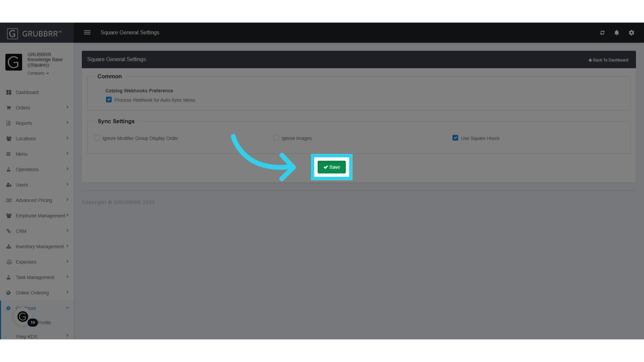
Task: Open Tank Management menu item
Action: (37, 277)
